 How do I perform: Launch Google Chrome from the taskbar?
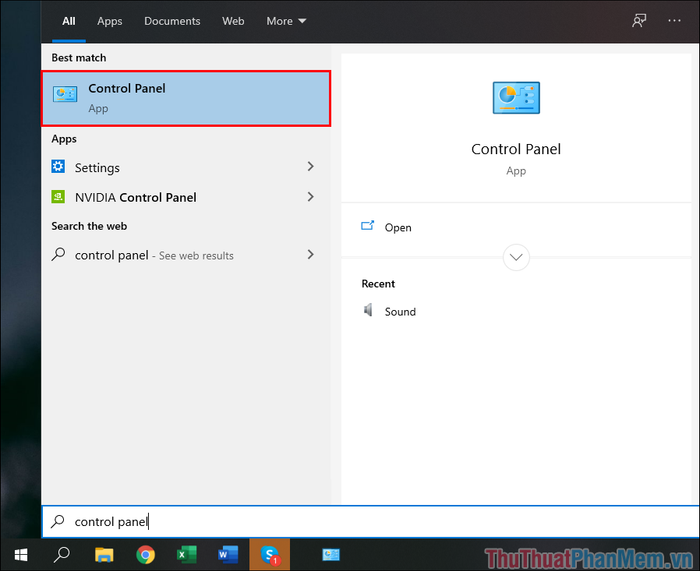[x=146, y=555]
